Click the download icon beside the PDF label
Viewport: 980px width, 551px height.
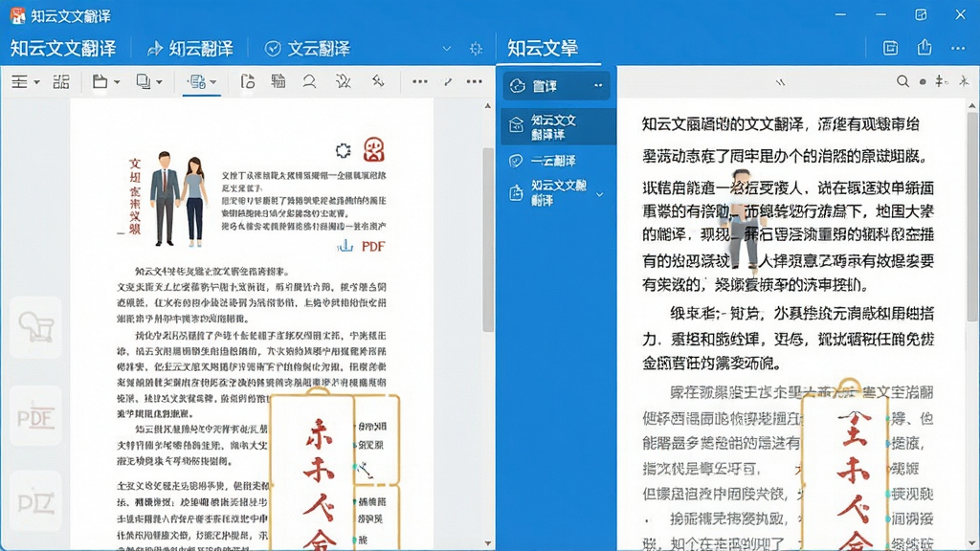click(x=345, y=246)
